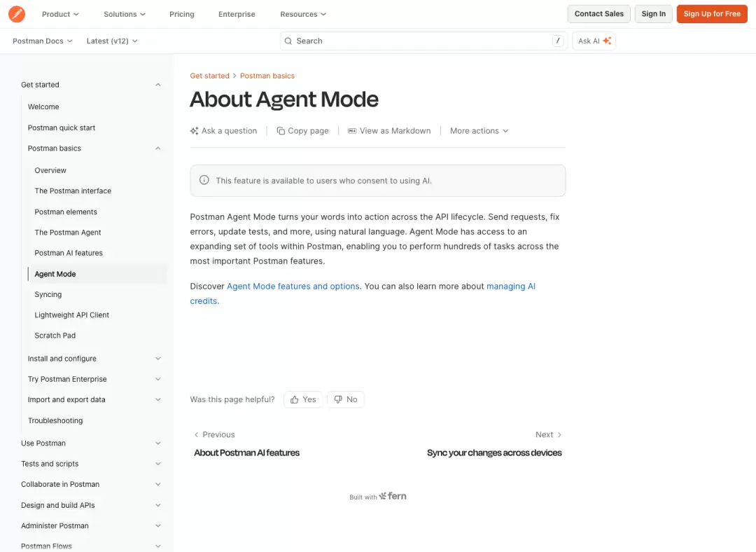Click the Markdown icon beside View as Markdown

click(352, 131)
